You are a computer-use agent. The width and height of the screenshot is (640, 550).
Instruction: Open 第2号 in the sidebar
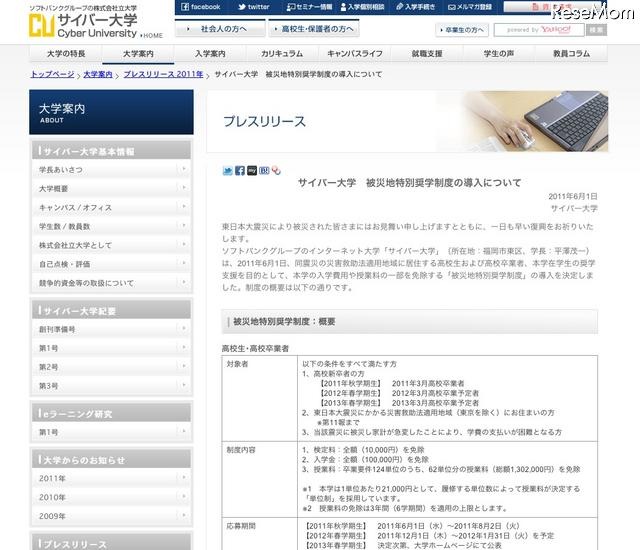[111, 367]
